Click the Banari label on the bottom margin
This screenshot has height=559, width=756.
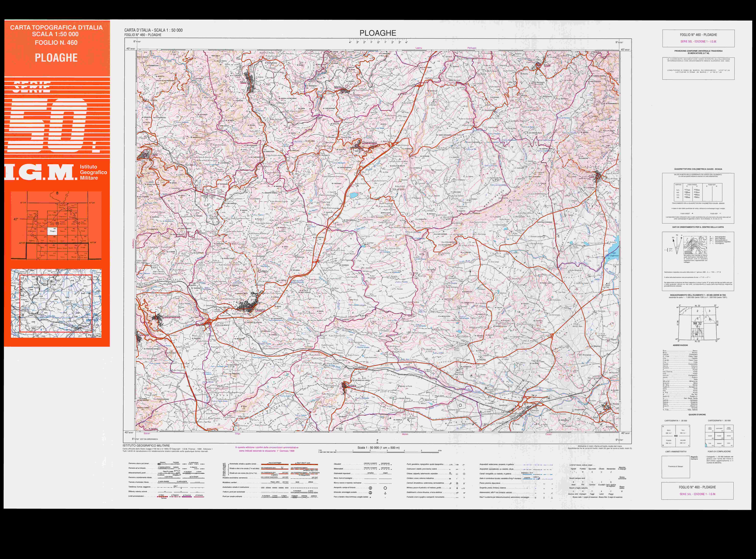point(147,433)
